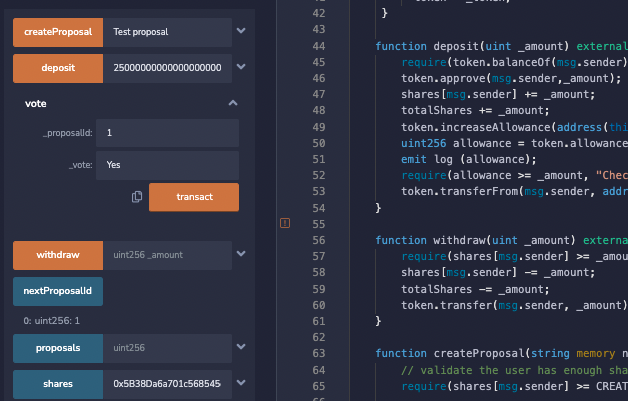This screenshot has width=628, height=401.
Task: Query the nextProposalId getter
Action: coord(58,291)
